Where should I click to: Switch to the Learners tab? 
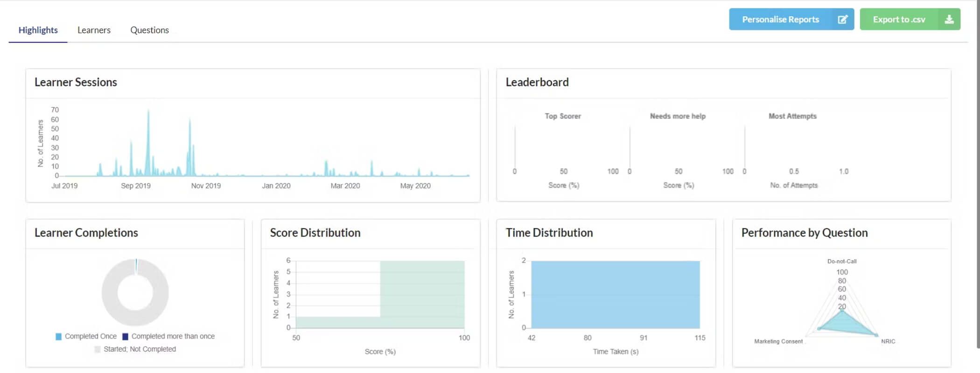tap(94, 30)
